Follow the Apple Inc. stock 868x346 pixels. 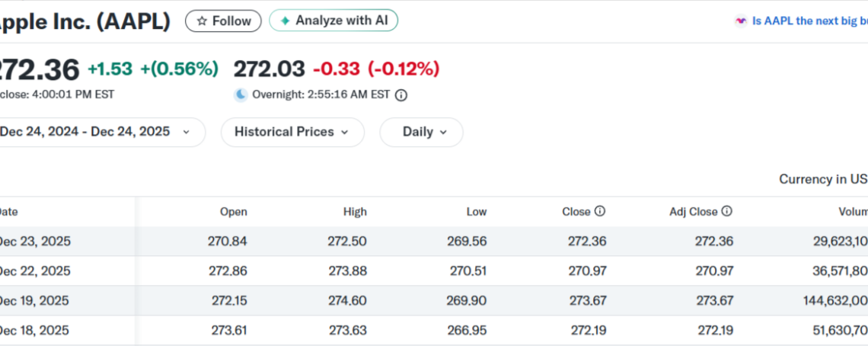[223, 21]
